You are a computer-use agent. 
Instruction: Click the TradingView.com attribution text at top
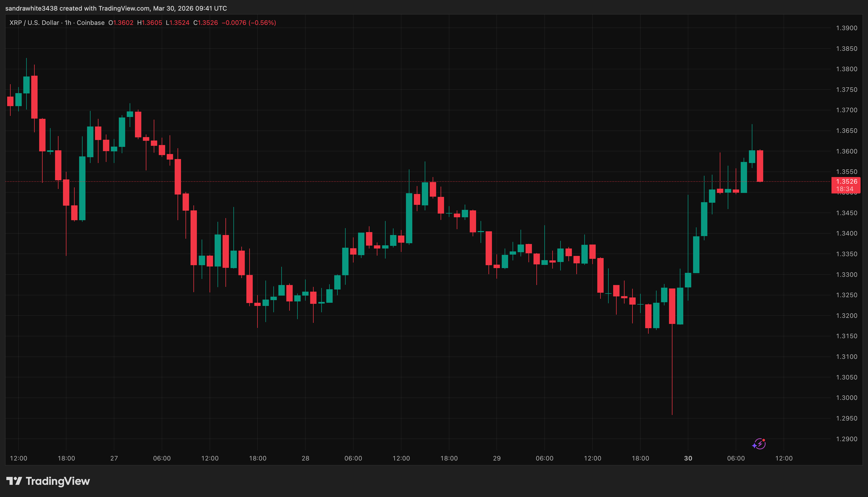[x=124, y=8]
